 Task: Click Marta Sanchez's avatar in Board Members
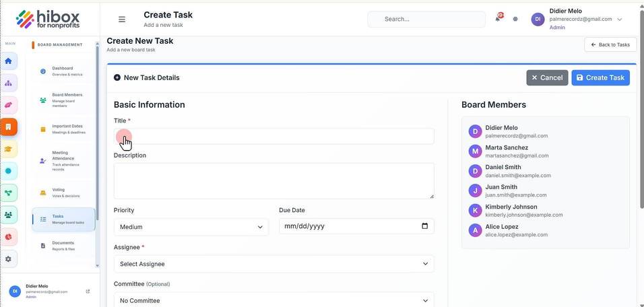click(x=475, y=151)
